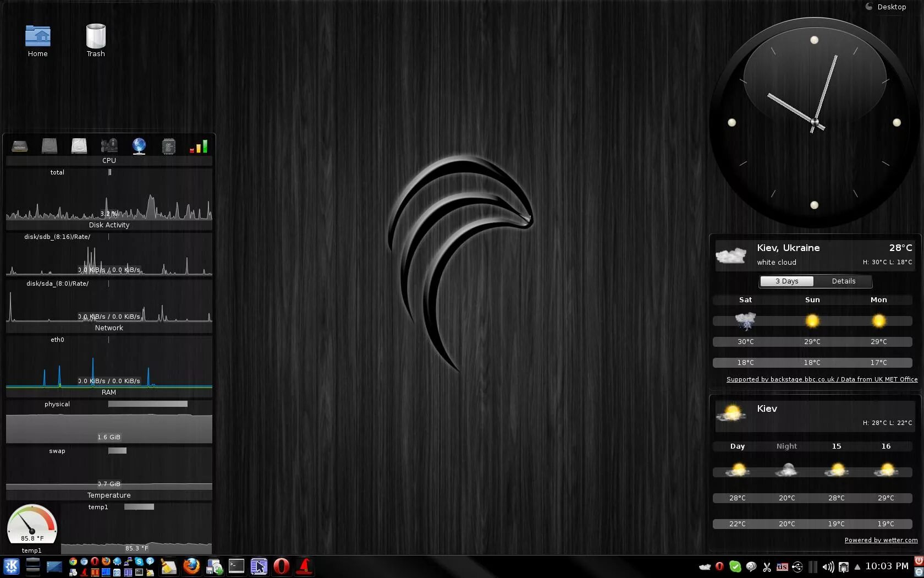Show hidden tray icons with up arrow

[x=857, y=568]
